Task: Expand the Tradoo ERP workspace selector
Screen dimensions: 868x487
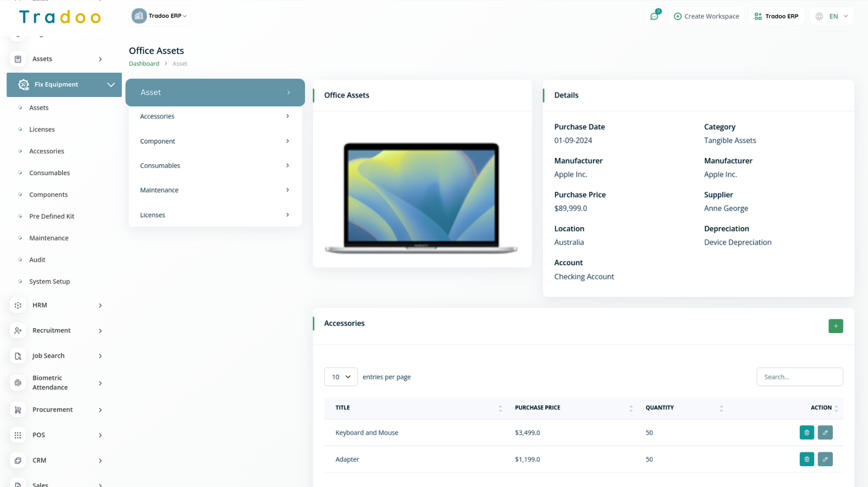Action: coord(160,16)
